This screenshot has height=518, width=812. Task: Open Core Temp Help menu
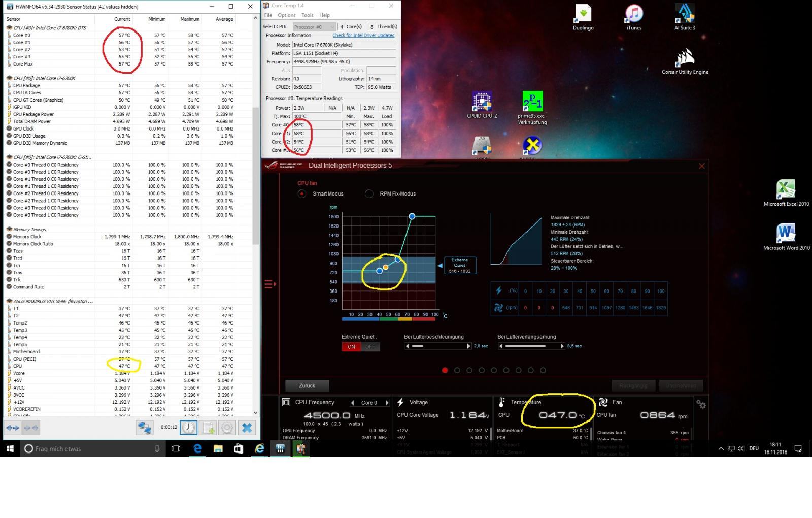pyautogui.click(x=325, y=15)
